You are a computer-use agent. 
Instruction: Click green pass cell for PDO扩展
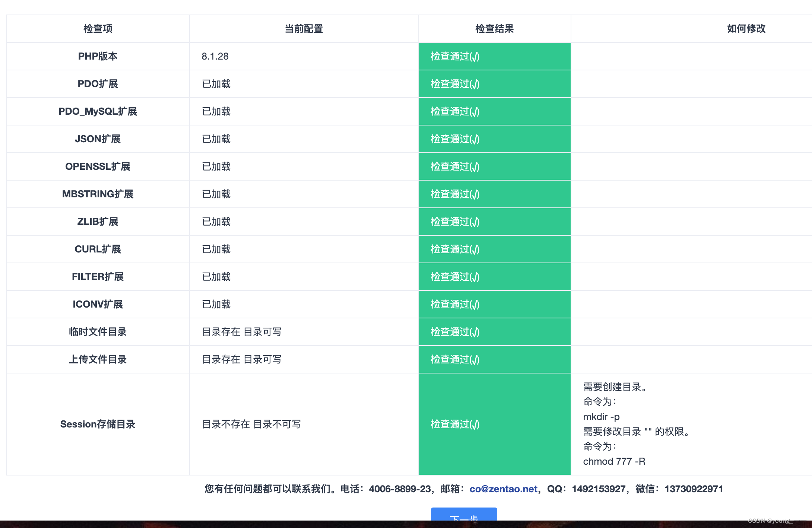click(x=494, y=84)
